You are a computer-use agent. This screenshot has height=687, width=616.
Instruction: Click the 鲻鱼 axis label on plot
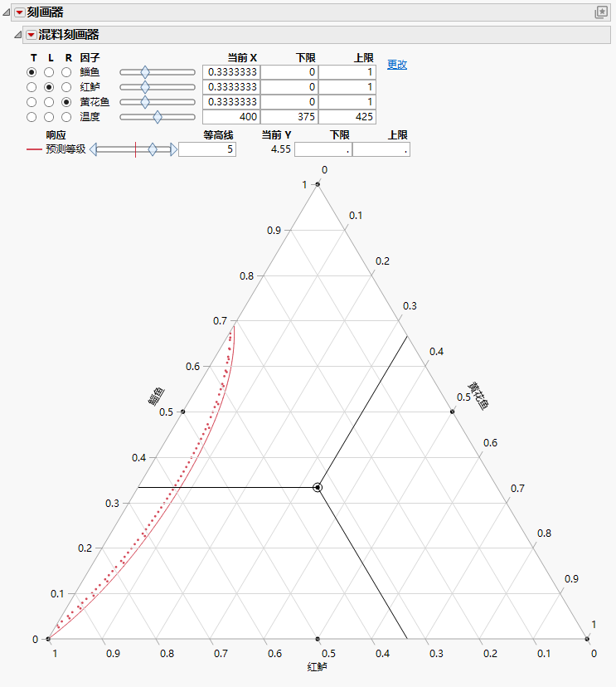(x=157, y=397)
